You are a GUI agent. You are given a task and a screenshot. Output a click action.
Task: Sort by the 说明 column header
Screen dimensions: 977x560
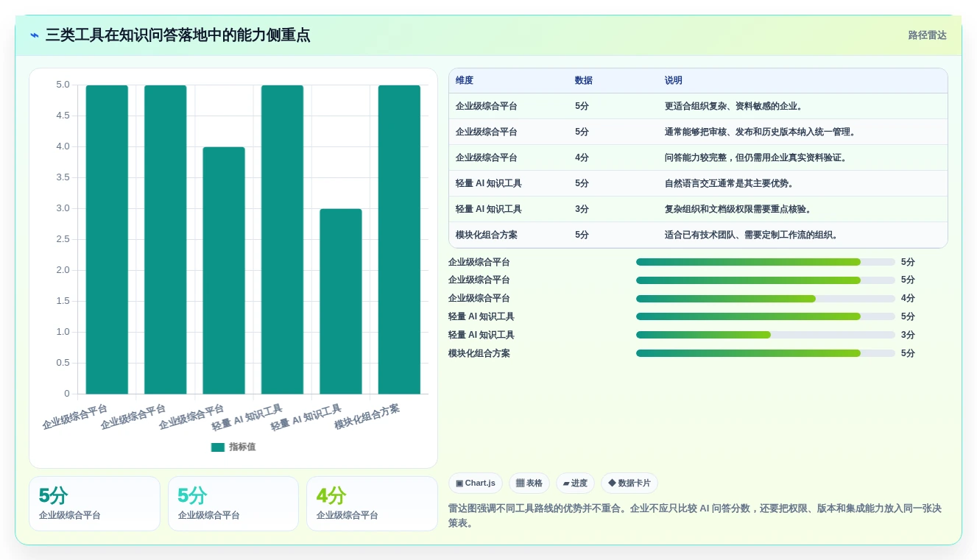pyautogui.click(x=674, y=81)
